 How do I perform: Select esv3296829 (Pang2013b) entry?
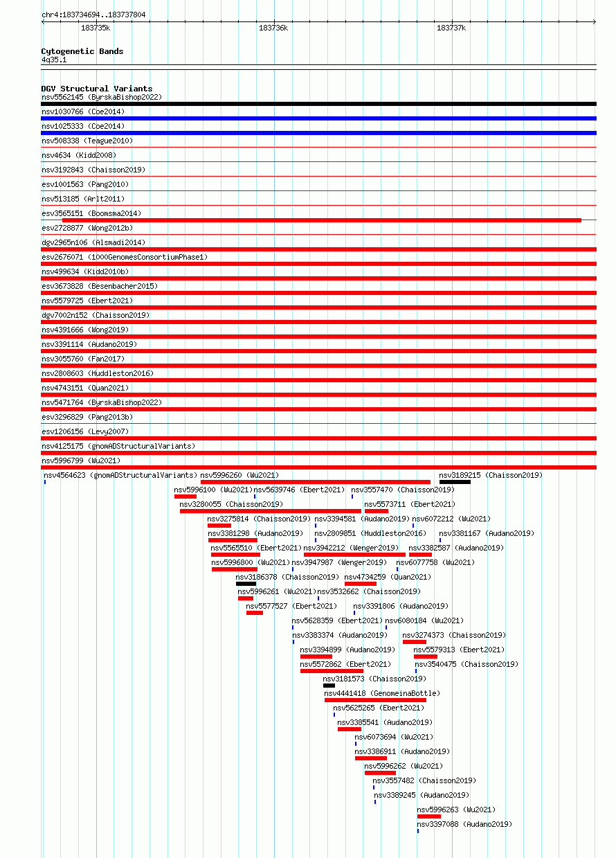click(x=87, y=418)
